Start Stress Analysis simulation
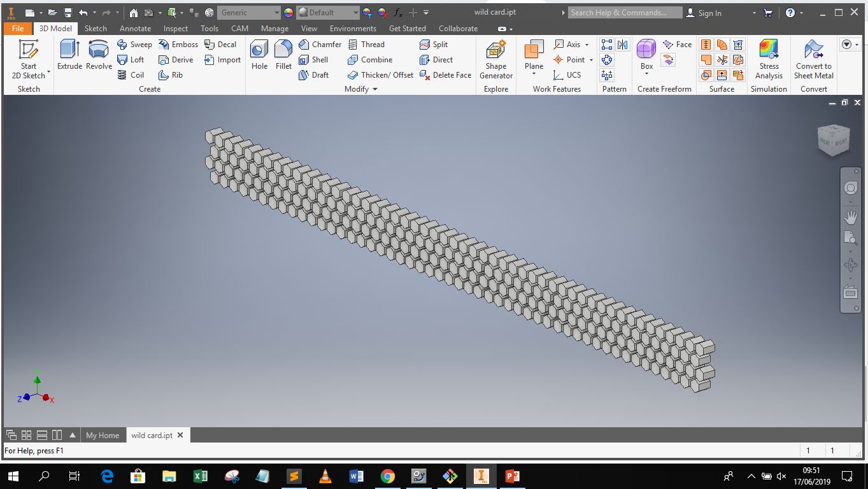Image resolution: width=868 pixels, height=489 pixels. pos(769,59)
